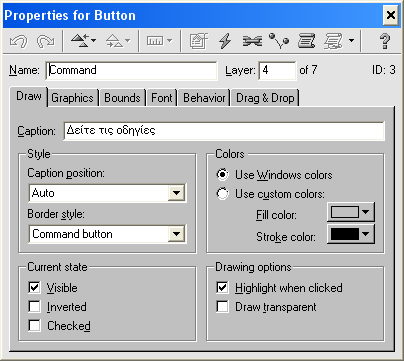Open the properties sheet icon in toolbar

(x=199, y=41)
